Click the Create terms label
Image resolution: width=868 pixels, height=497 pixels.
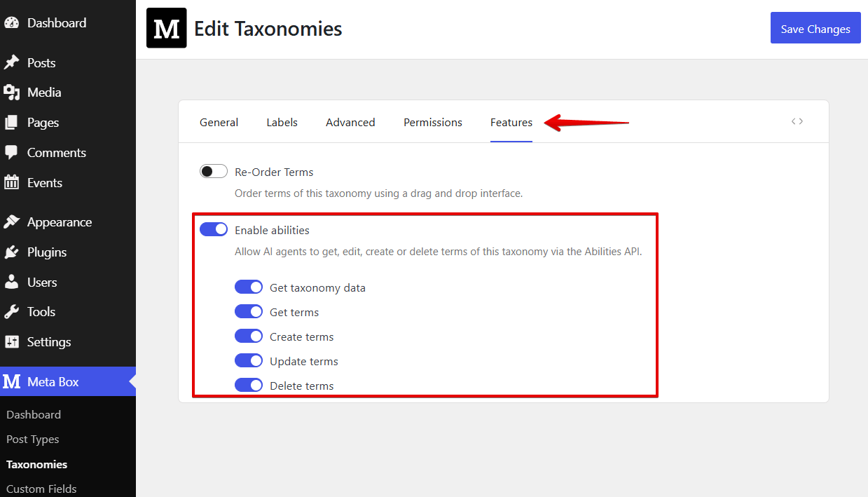301,336
